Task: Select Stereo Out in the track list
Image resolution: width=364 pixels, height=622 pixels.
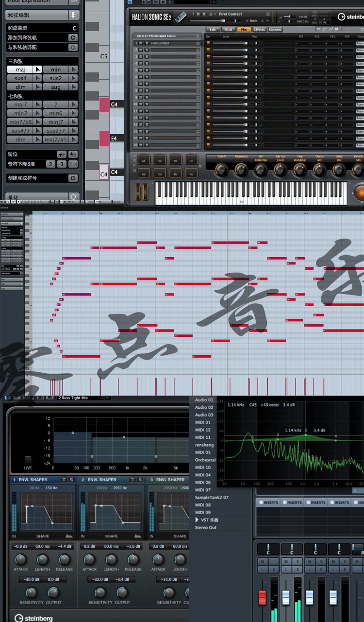Action: 206,528
